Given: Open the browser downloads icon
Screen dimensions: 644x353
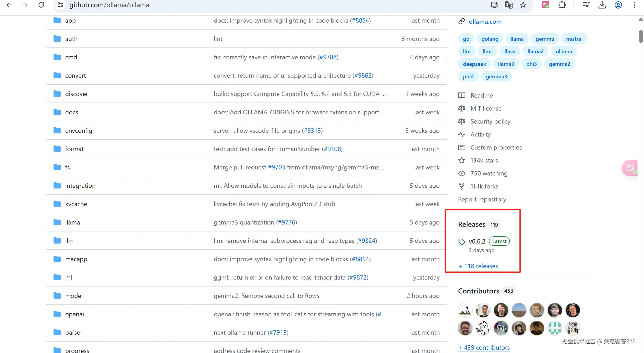Looking at the screenshot, I should click(602, 5).
